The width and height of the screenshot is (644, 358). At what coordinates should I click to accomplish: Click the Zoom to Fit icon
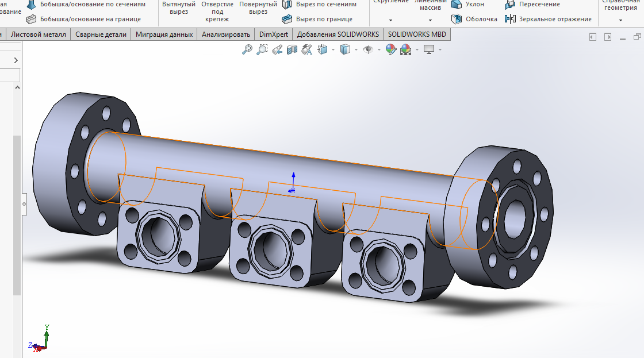point(247,50)
